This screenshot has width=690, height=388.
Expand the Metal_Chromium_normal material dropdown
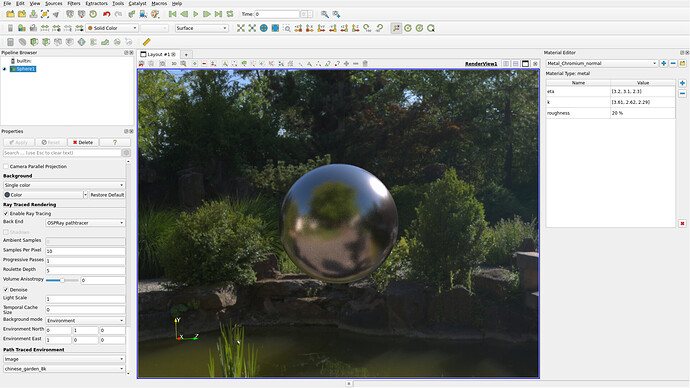tap(602, 63)
